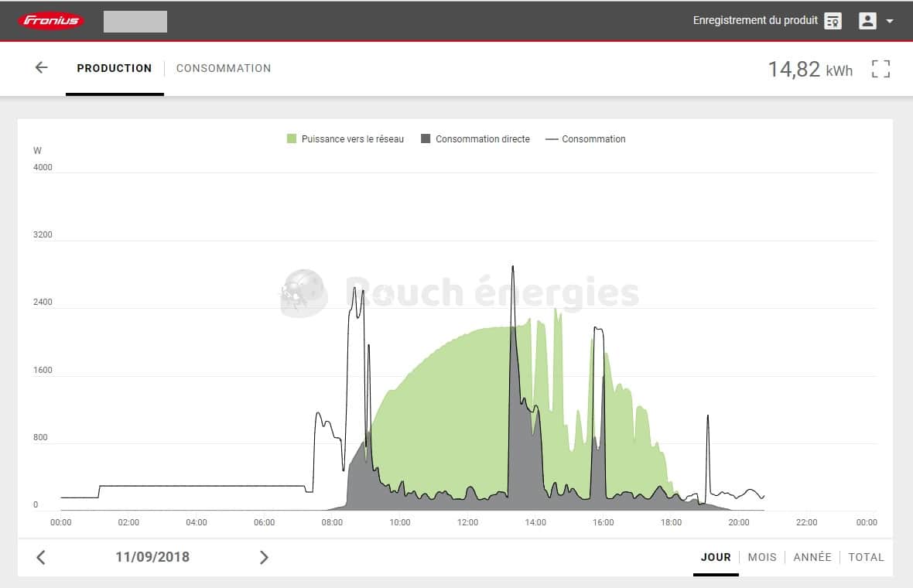The image size is (913, 588).
Task: Toggle Consommation directe legend entry
Action: [482, 139]
